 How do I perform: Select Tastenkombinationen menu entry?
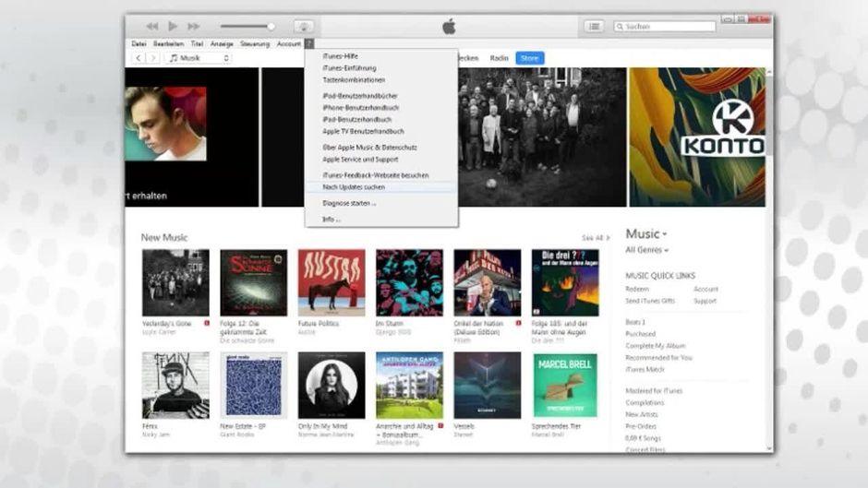[354, 79]
